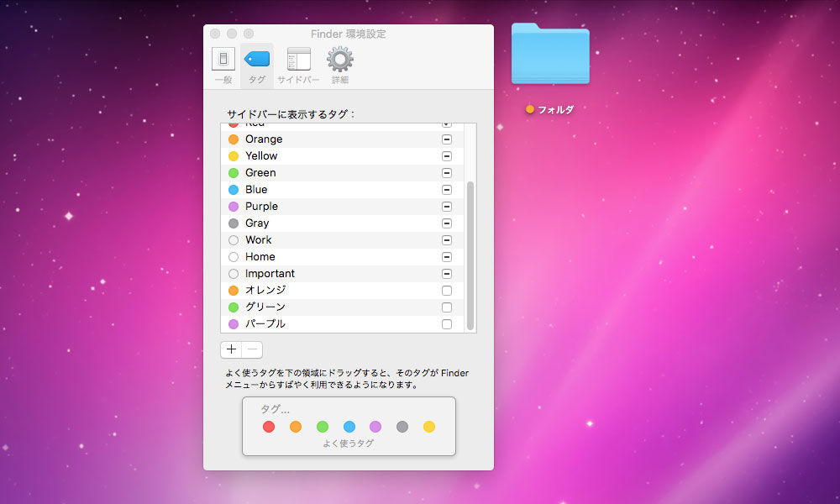This screenshot has height=504, width=840.
Task: Select the Work tag name
Action: [258, 240]
